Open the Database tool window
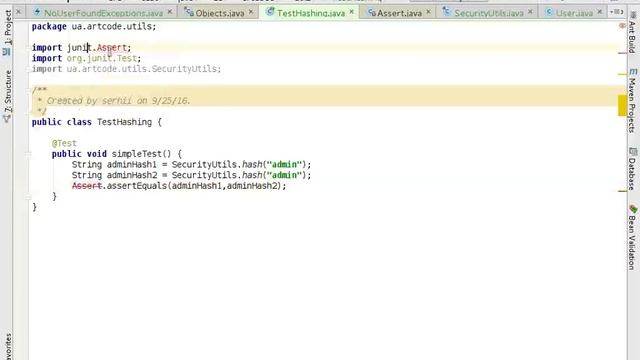 point(632,173)
